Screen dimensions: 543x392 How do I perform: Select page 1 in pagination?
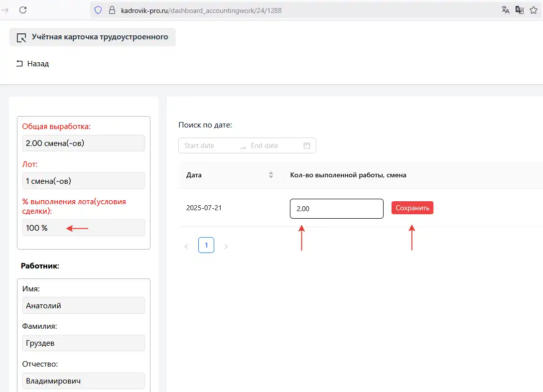click(206, 245)
